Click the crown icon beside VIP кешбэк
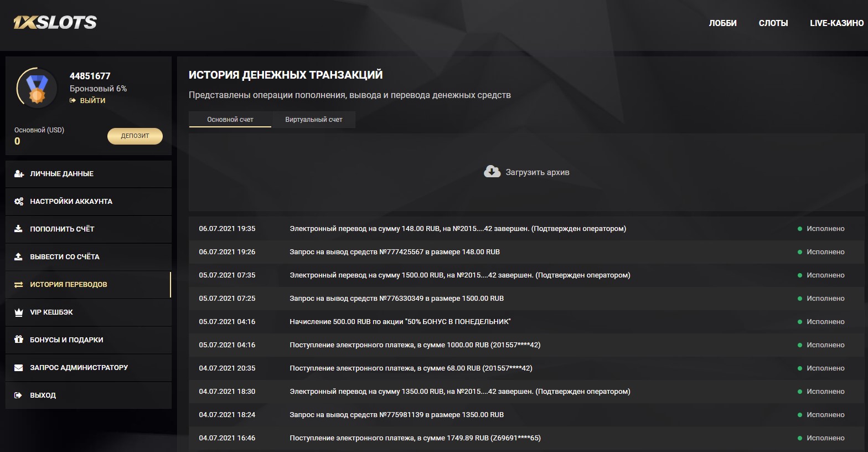 18,312
